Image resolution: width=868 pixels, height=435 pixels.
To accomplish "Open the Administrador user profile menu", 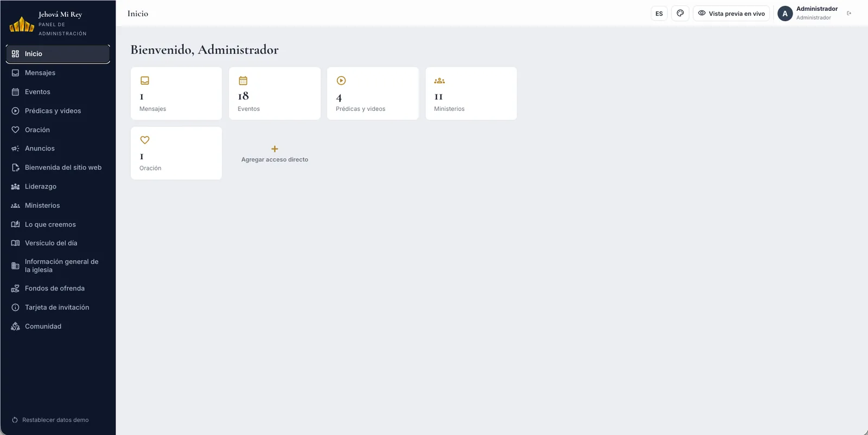I will (x=808, y=14).
